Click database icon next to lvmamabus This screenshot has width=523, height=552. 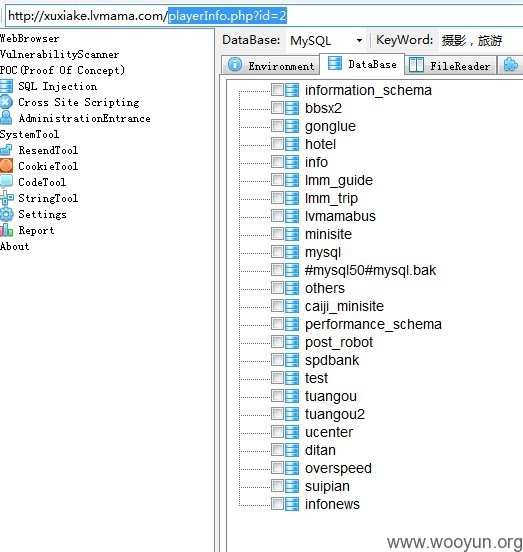click(x=292, y=216)
